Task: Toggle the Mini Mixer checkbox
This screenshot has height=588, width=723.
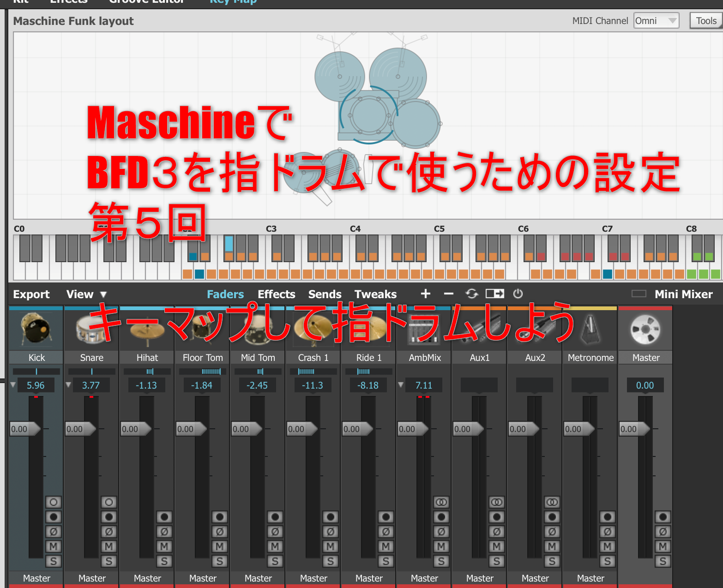Action: pos(639,294)
